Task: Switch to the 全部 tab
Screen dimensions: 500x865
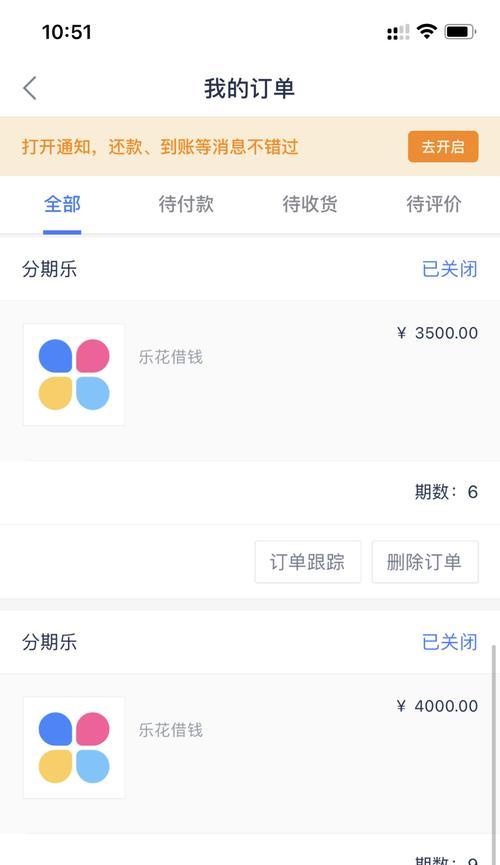Action: coord(62,204)
